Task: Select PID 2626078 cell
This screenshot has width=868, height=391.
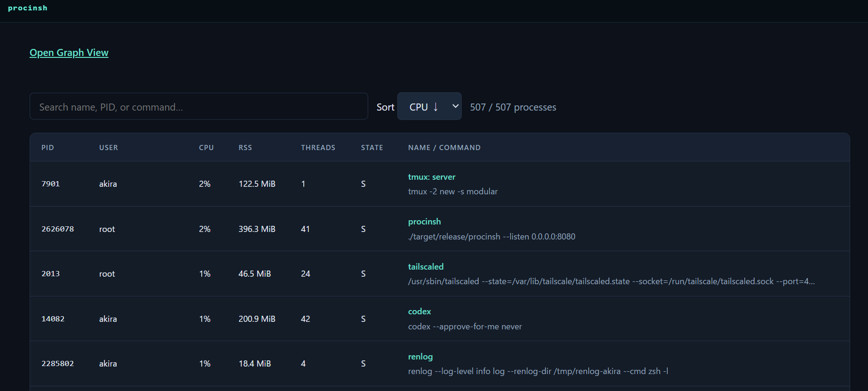Action: click(58, 229)
